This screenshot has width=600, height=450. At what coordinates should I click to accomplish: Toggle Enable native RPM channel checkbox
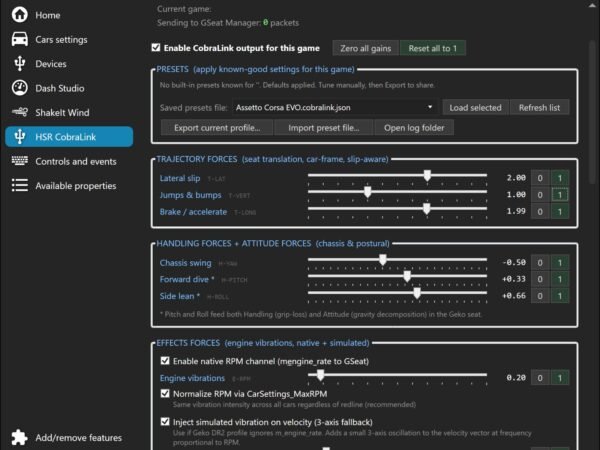165,361
